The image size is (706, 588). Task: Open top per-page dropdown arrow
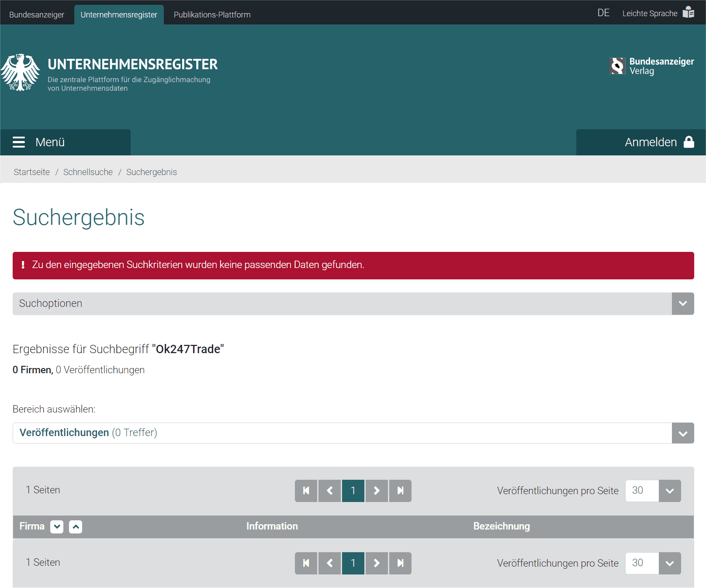pyautogui.click(x=670, y=491)
